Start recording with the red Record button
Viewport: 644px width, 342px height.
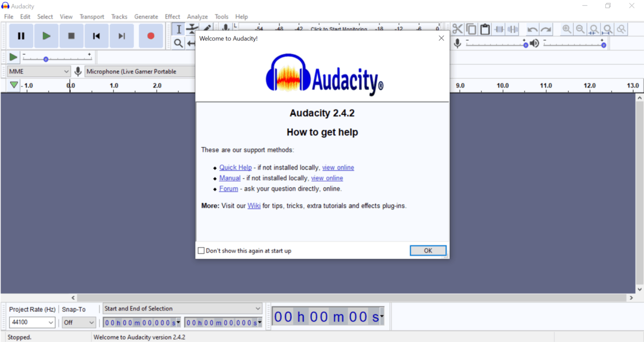(151, 36)
